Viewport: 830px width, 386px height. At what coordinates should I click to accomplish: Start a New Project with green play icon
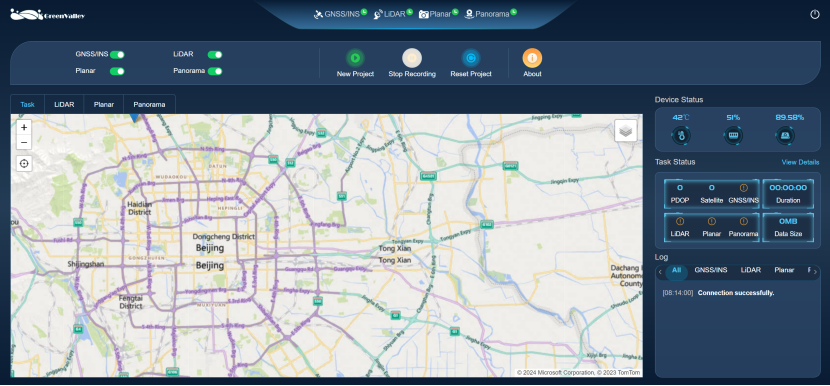coord(355,58)
